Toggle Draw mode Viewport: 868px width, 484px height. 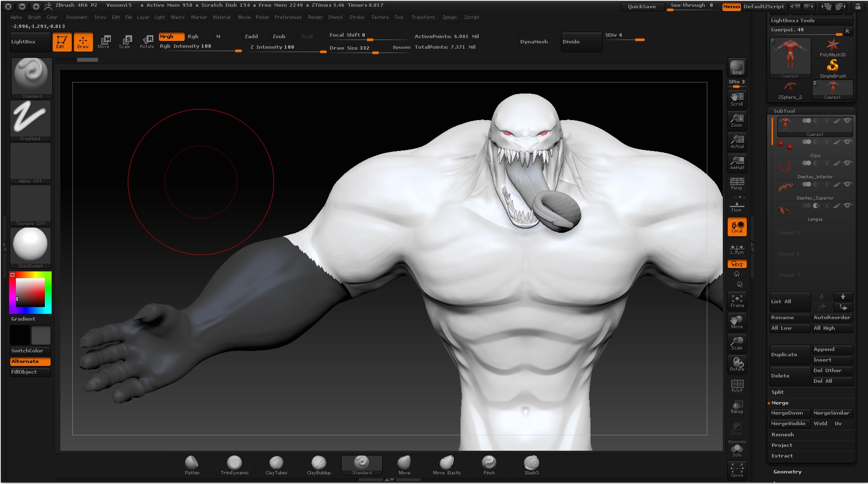[83, 42]
